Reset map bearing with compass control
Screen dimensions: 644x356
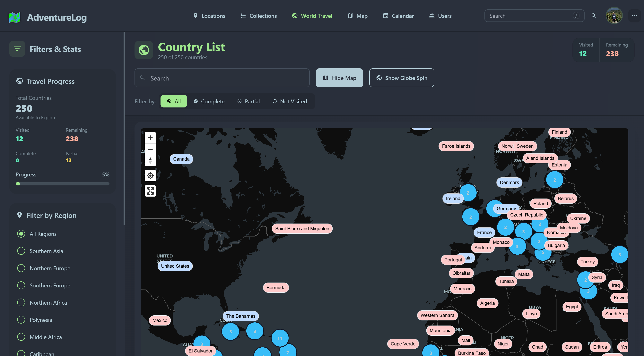point(150,161)
